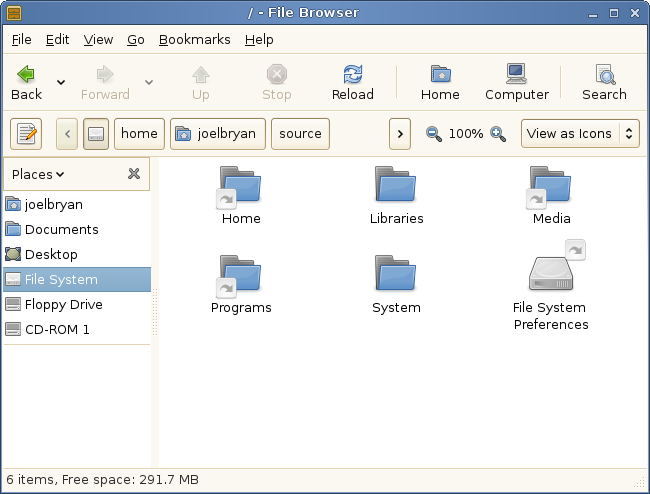Open the Help menu

pos(259,40)
